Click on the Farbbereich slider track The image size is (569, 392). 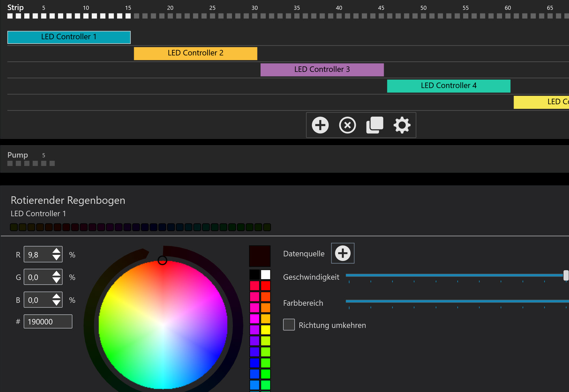pos(456,301)
